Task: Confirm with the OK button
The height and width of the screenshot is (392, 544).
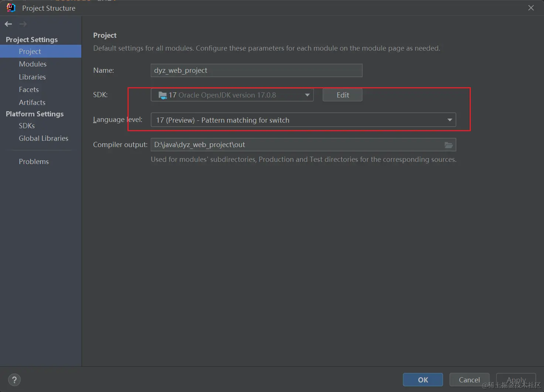Action: click(x=423, y=380)
